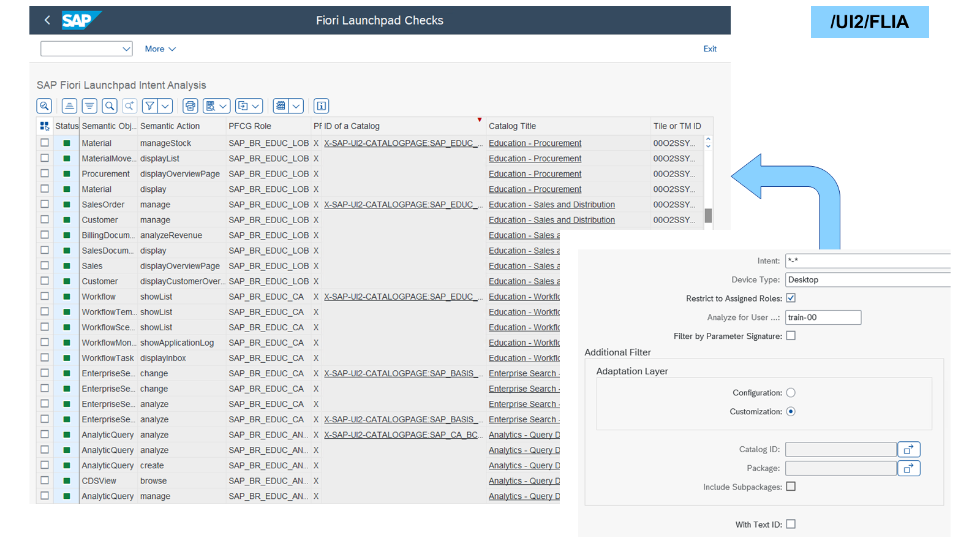
Task: Open the Find search tool
Action: pos(110,106)
